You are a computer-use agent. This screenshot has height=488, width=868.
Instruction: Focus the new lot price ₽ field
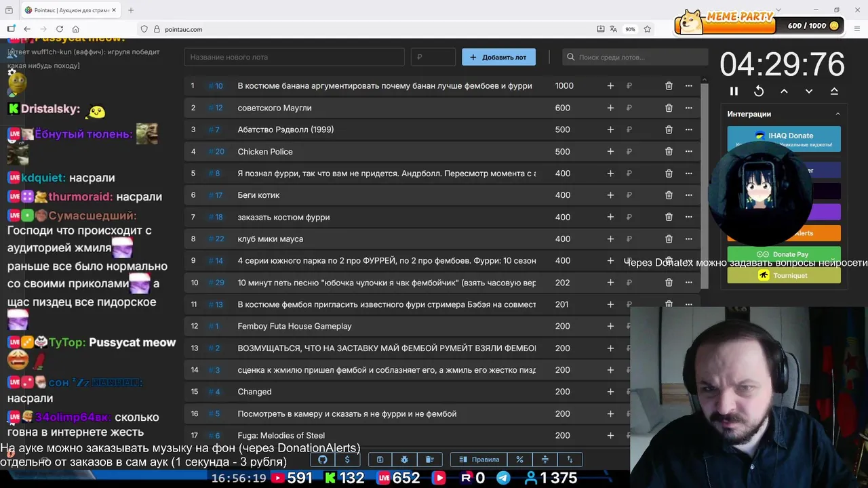coord(433,57)
